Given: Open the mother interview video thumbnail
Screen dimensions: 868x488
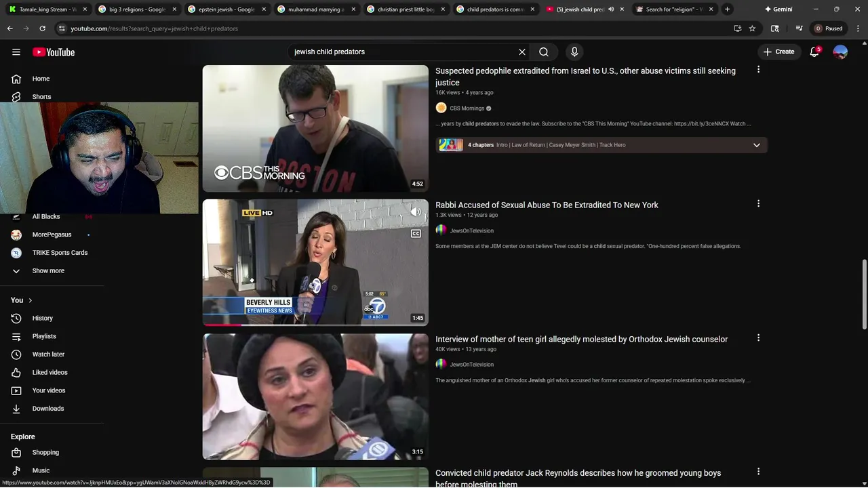Looking at the screenshot, I should (315, 396).
